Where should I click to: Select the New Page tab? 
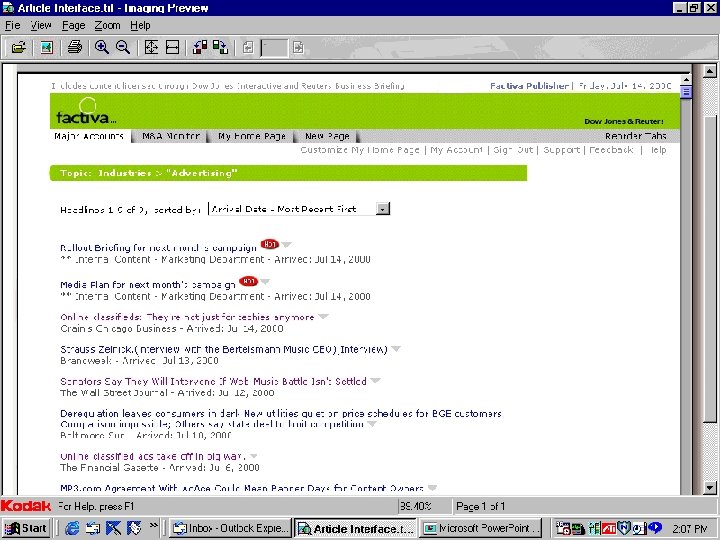coord(327,136)
